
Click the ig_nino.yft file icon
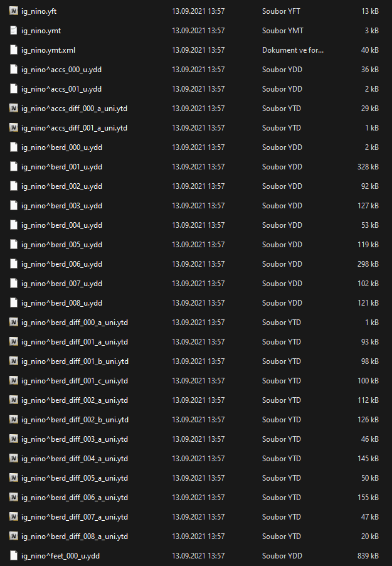click(x=14, y=11)
